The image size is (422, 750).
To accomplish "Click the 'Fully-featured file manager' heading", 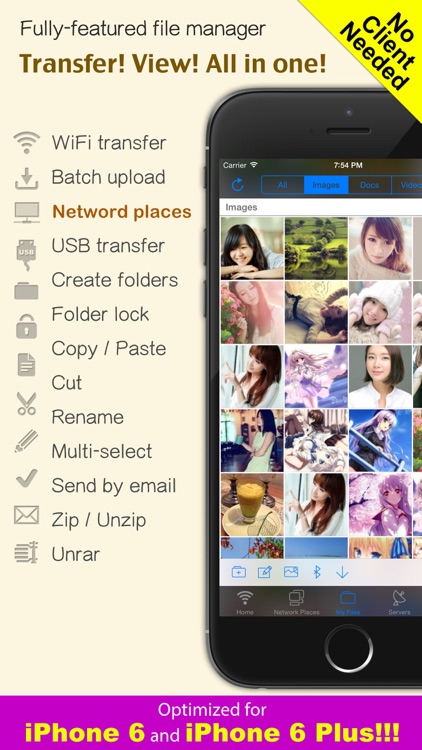I will [143, 29].
